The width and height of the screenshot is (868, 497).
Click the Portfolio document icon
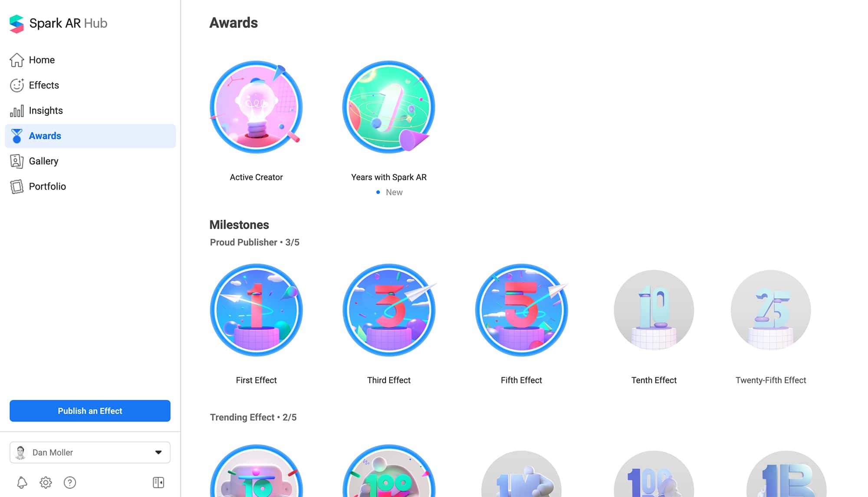click(x=16, y=186)
